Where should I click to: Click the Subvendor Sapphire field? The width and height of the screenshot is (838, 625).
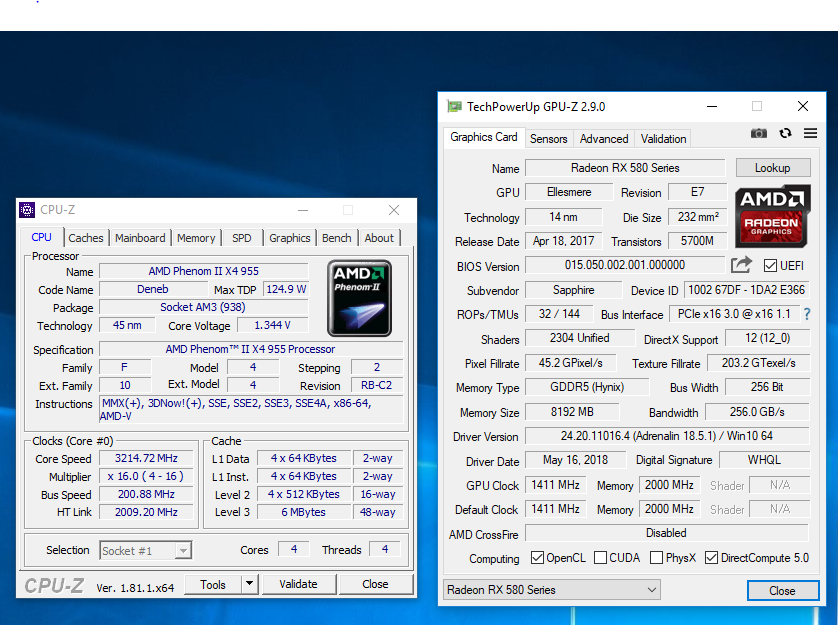(x=573, y=290)
